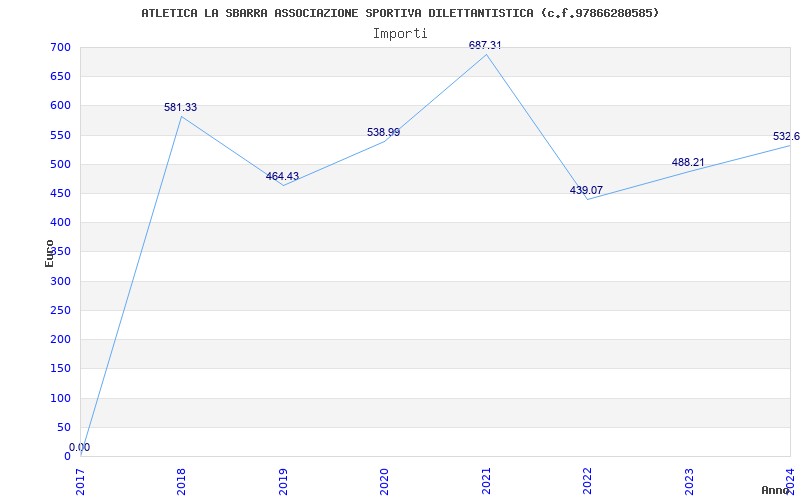The image size is (800, 500).
Task: Click the Anno x-axis title
Action: coord(776,490)
